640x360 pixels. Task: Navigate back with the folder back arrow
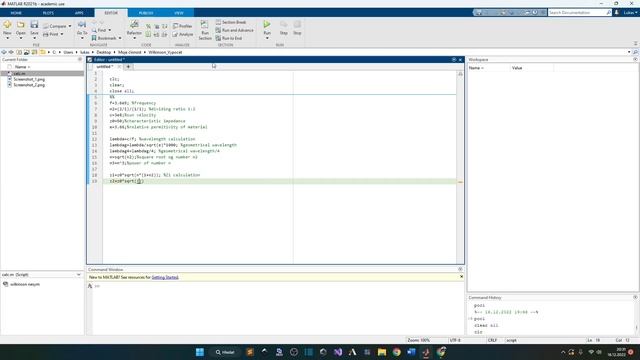(4, 52)
